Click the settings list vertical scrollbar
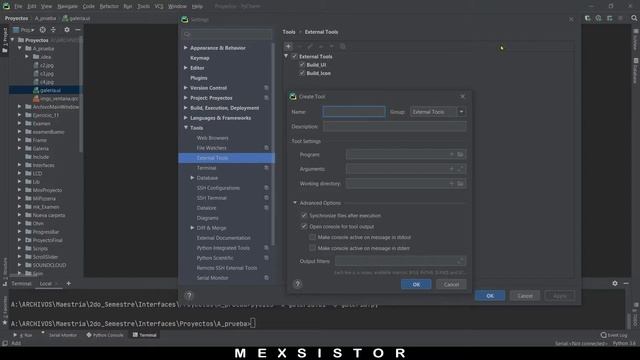Viewport: 640px width, 360px height. (x=273, y=143)
